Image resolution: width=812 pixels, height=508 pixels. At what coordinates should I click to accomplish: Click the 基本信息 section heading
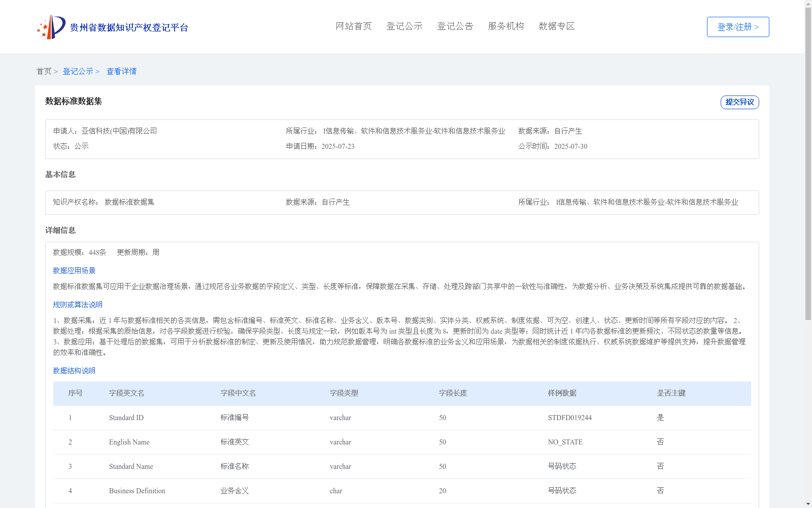click(60, 174)
